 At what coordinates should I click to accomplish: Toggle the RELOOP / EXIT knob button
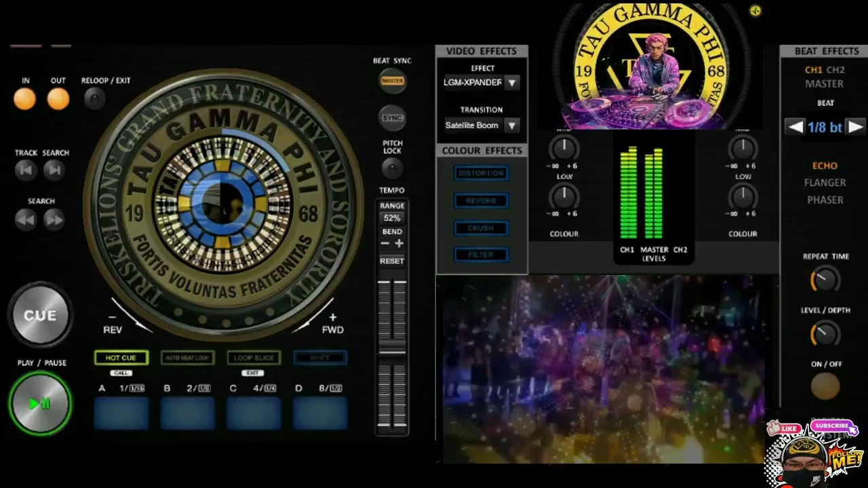click(x=95, y=100)
